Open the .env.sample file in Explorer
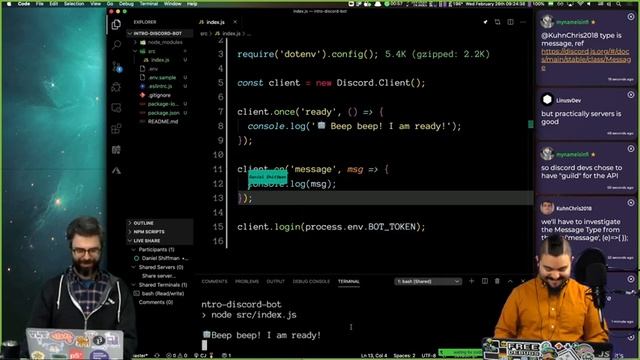This screenshot has width=640, height=360. click(x=162, y=78)
